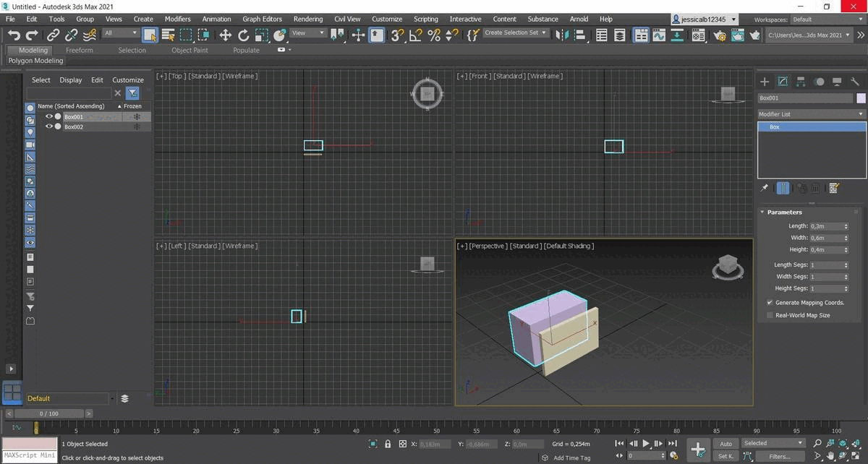Pick the Rectangular Selection Region tool
The image size is (868, 464).
187,34
